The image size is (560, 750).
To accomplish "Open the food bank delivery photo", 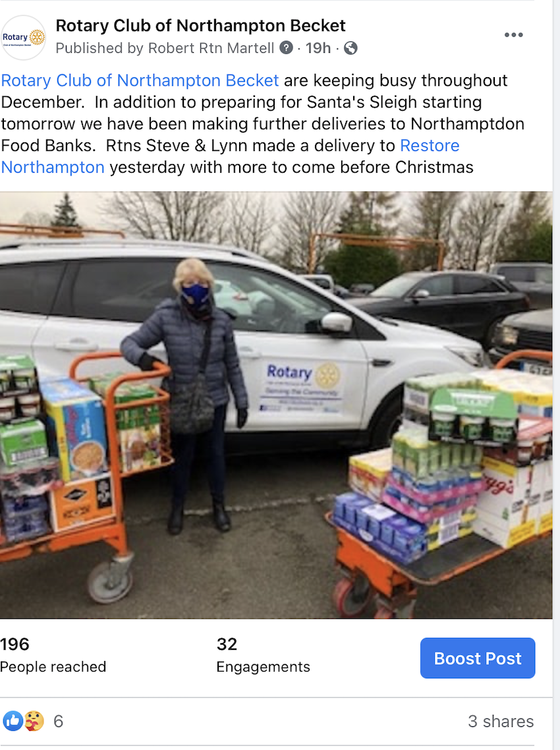I will coord(276,405).
